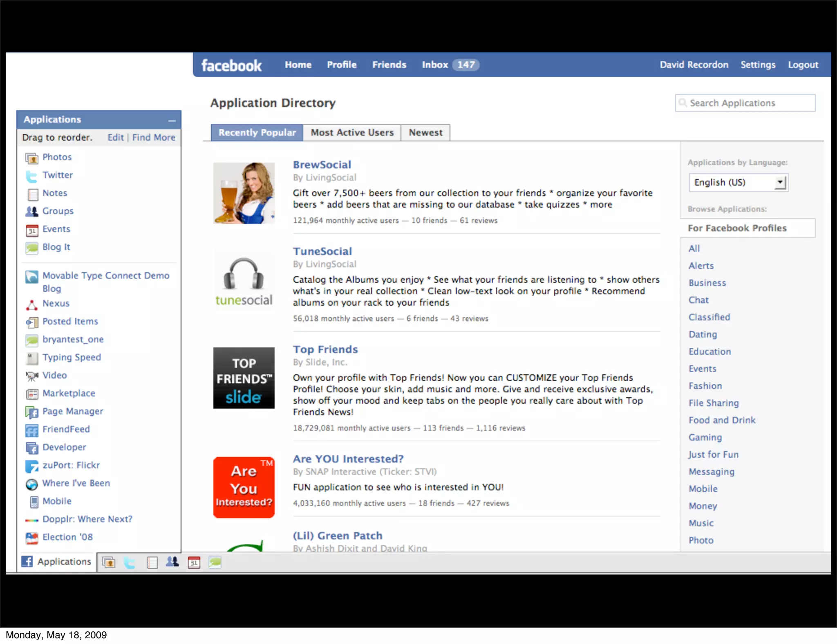Click the Photos icon in bottom dock bar
The width and height of the screenshot is (837, 644).
point(109,563)
